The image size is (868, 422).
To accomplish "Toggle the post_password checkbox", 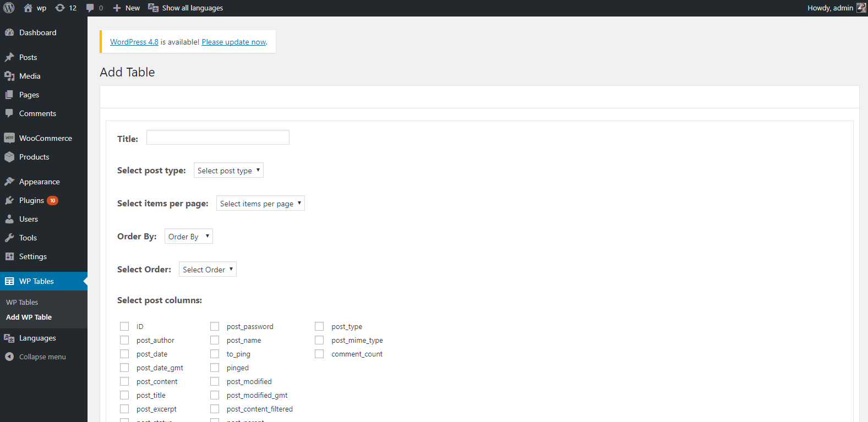I will tap(215, 326).
